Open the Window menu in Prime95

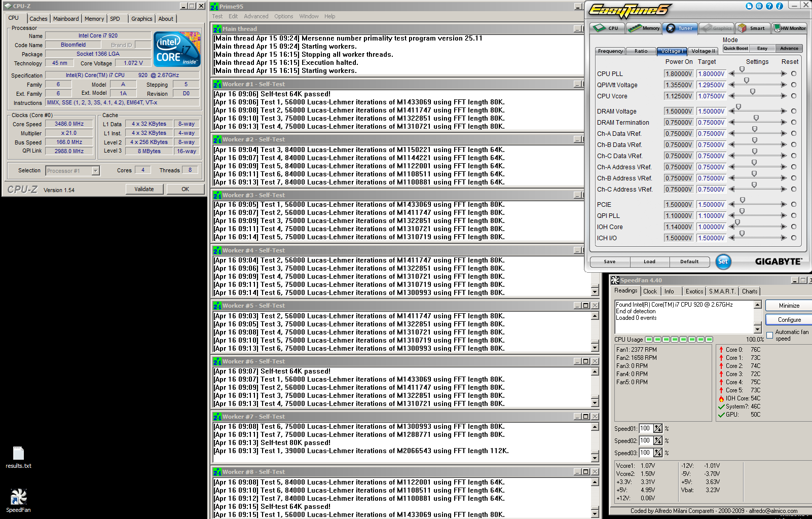point(309,16)
